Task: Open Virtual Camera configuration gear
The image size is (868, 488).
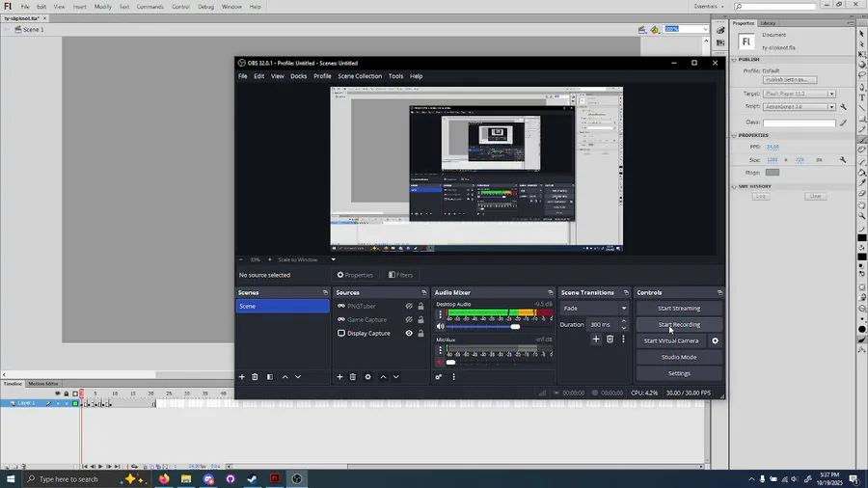Action: pyautogui.click(x=716, y=340)
